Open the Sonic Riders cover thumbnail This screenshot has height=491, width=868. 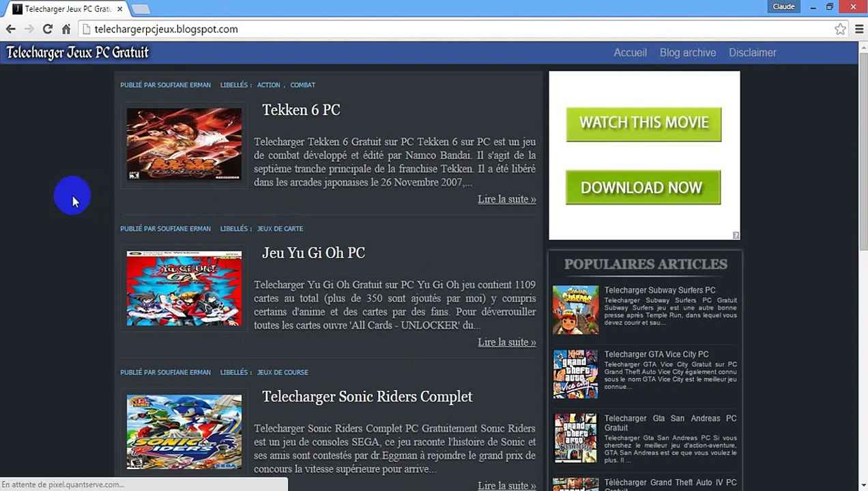[x=184, y=432]
